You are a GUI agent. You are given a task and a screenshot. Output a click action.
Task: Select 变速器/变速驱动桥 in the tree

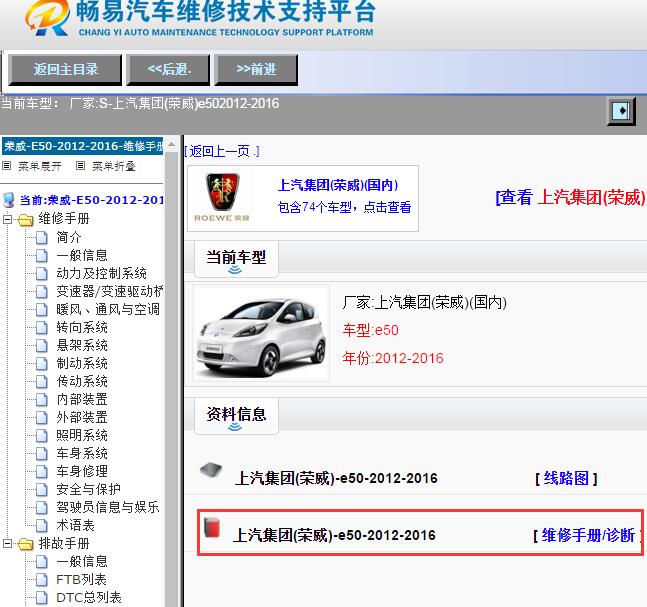click(x=110, y=291)
